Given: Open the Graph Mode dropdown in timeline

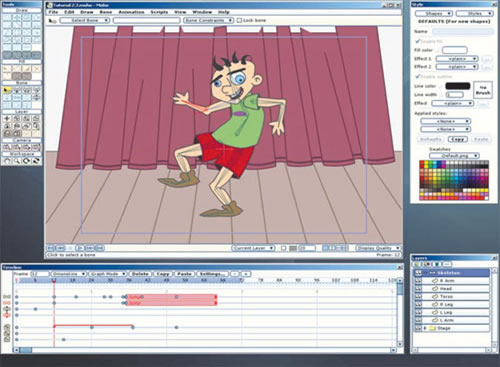Looking at the screenshot, I should (107, 274).
